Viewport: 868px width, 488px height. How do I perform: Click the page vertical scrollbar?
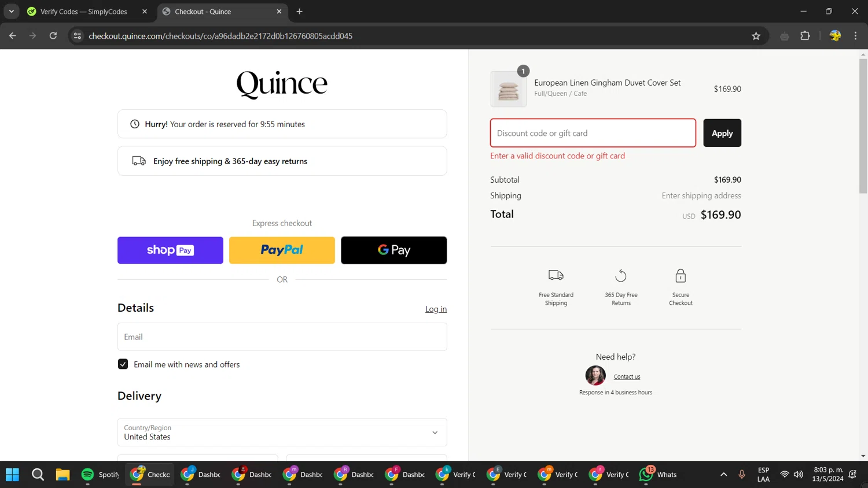(863, 125)
